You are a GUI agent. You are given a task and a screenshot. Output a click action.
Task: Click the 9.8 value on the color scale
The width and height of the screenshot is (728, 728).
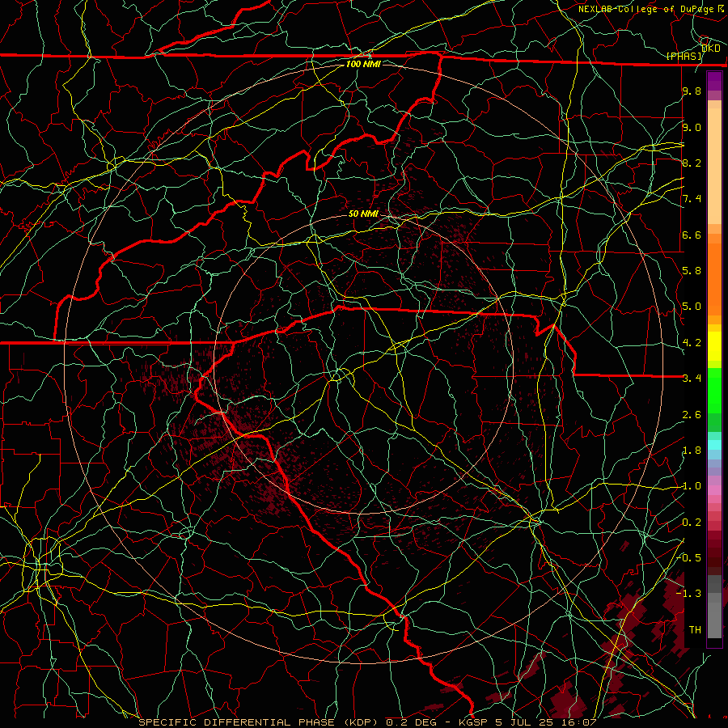pos(692,91)
